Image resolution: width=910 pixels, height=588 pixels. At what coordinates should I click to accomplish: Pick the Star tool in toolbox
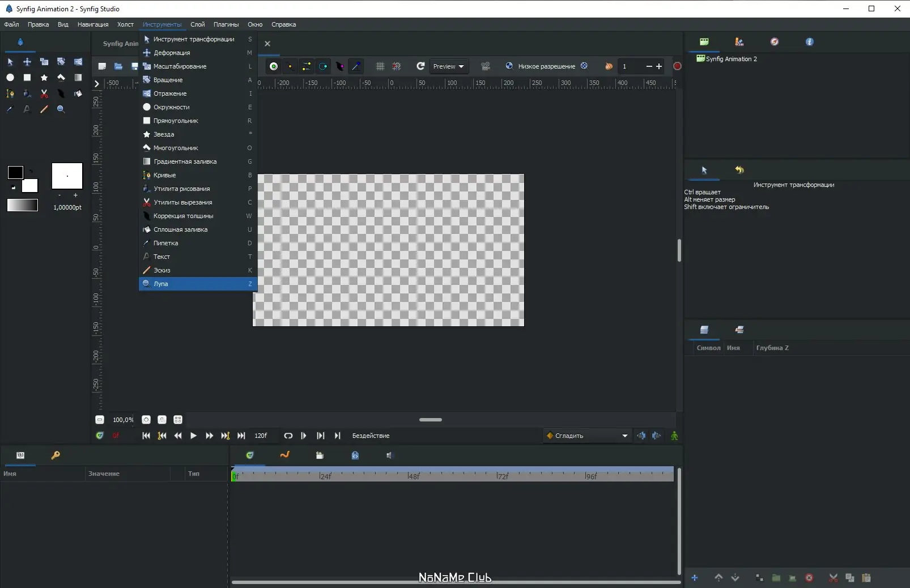(x=44, y=78)
